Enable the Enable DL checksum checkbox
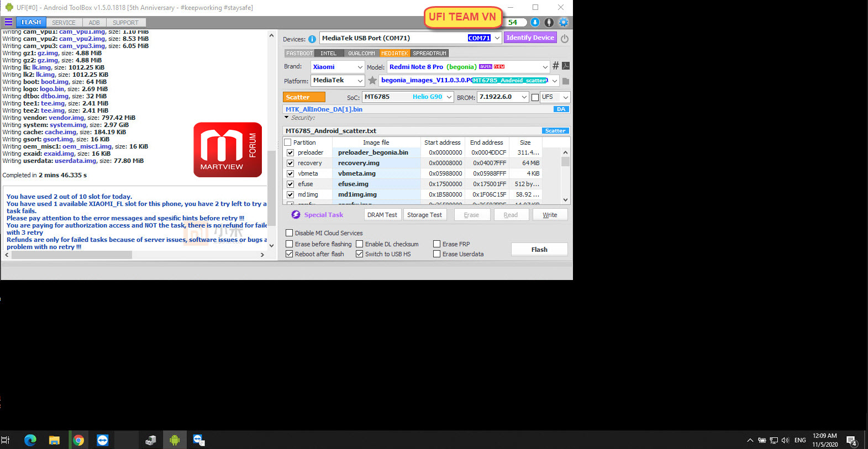The image size is (868, 449). (359, 244)
